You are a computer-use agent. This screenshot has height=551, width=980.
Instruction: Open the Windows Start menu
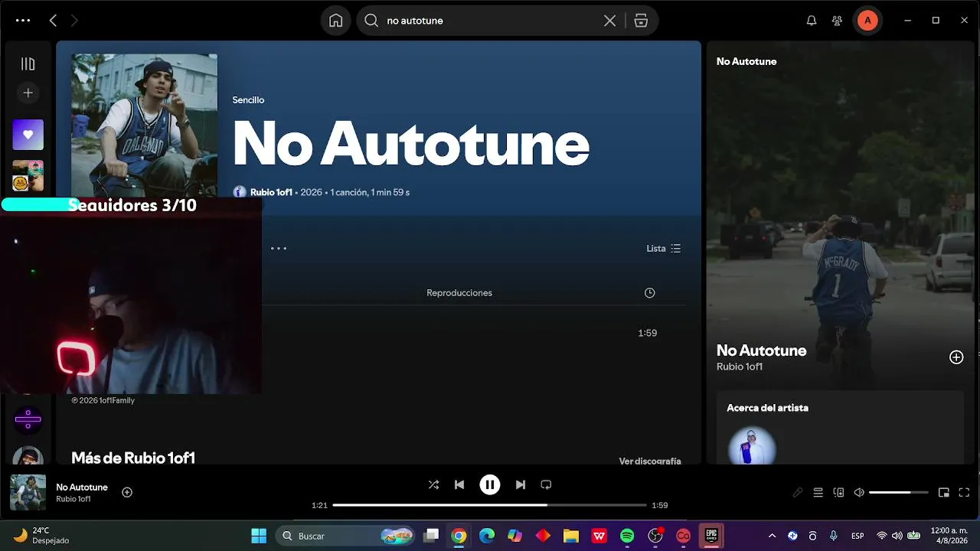tap(259, 536)
